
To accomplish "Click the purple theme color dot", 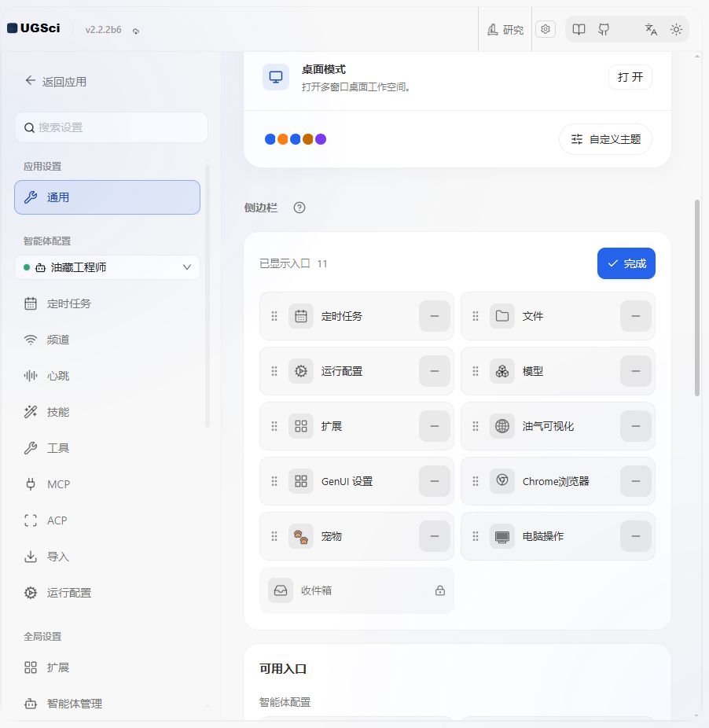I will click(321, 139).
